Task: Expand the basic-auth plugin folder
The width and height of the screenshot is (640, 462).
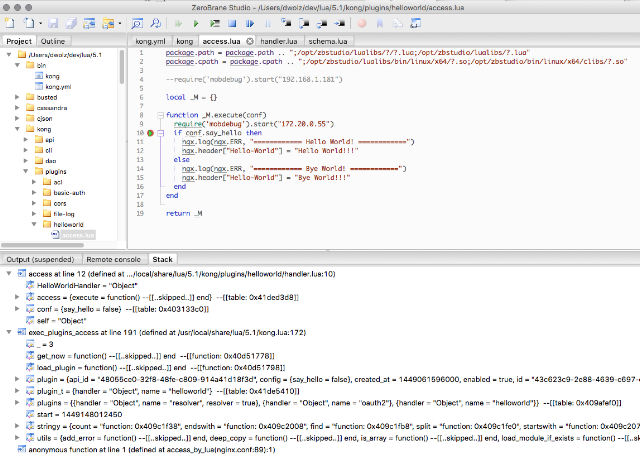Action: 34,193
